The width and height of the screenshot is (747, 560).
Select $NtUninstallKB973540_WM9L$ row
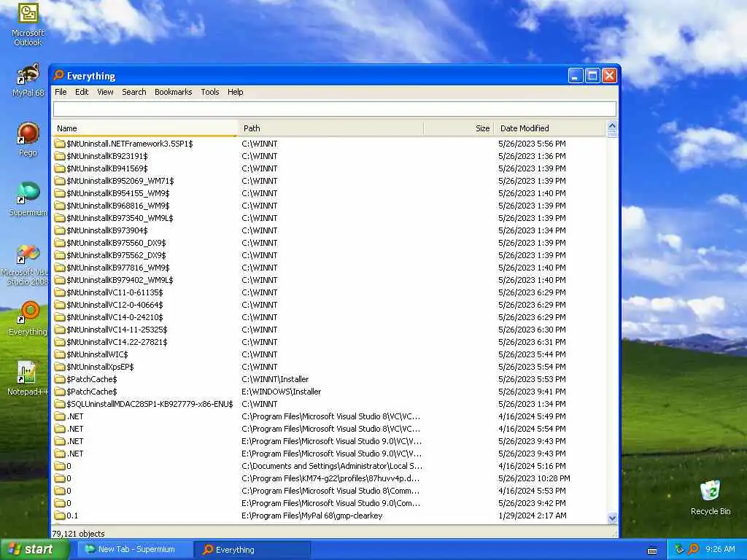click(x=329, y=218)
